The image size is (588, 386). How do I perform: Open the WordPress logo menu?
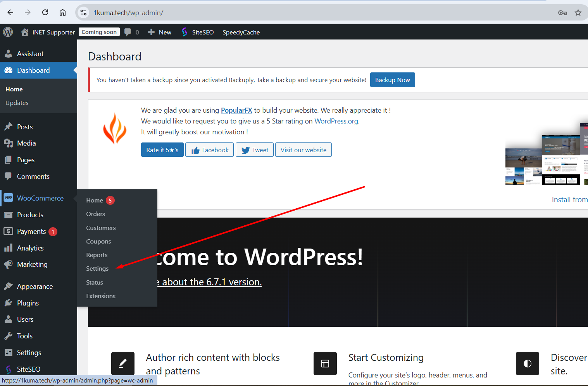click(8, 32)
